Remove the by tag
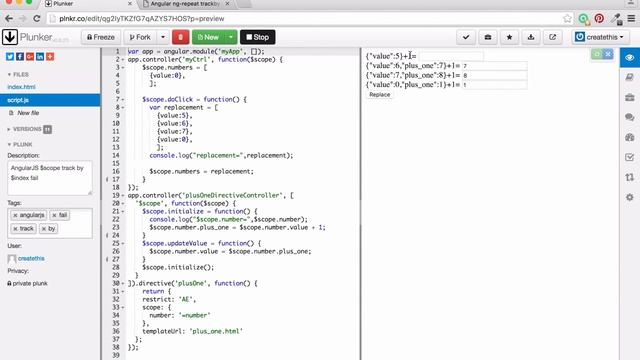This screenshot has height=360, width=640. [44, 229]
